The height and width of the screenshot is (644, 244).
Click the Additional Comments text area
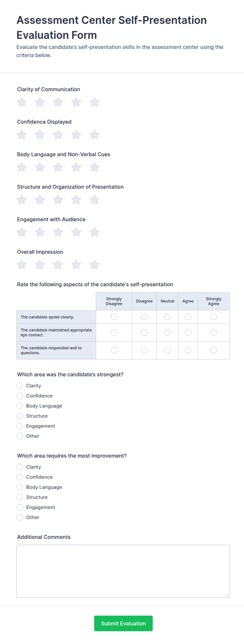(x=123, y=571)
